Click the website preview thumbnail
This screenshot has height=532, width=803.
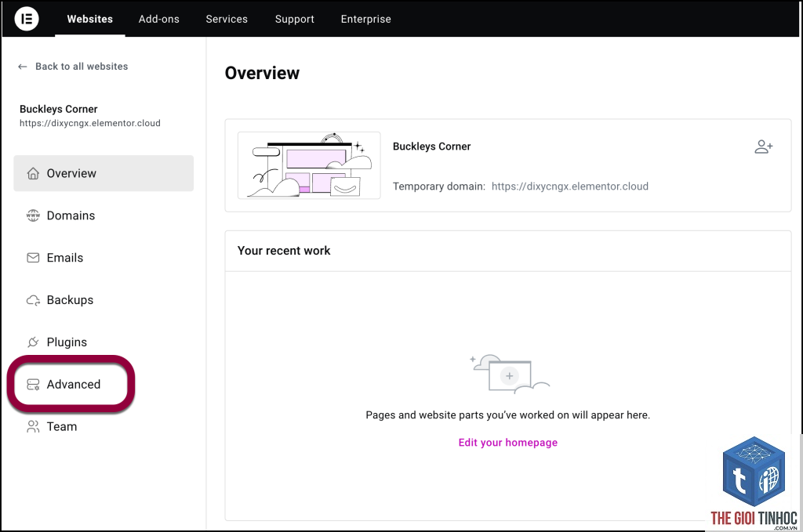(309, 165)
